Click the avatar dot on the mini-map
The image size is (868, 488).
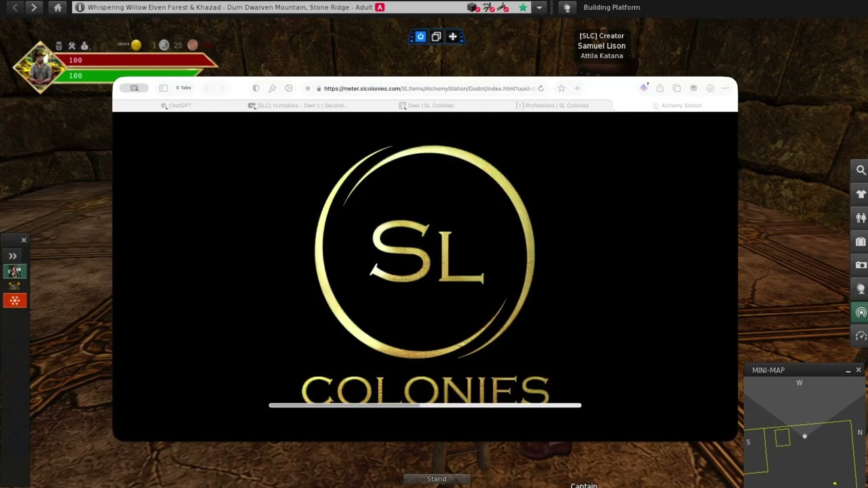click(805, 436)
